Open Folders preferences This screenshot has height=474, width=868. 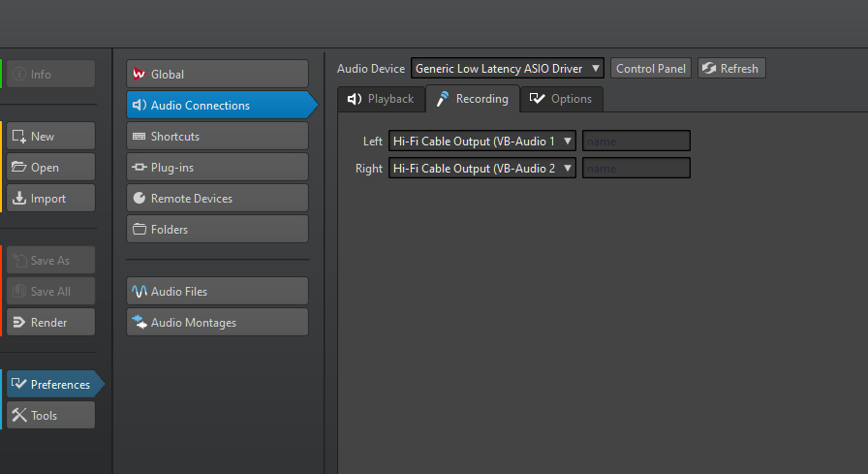[x=217, y=230]
